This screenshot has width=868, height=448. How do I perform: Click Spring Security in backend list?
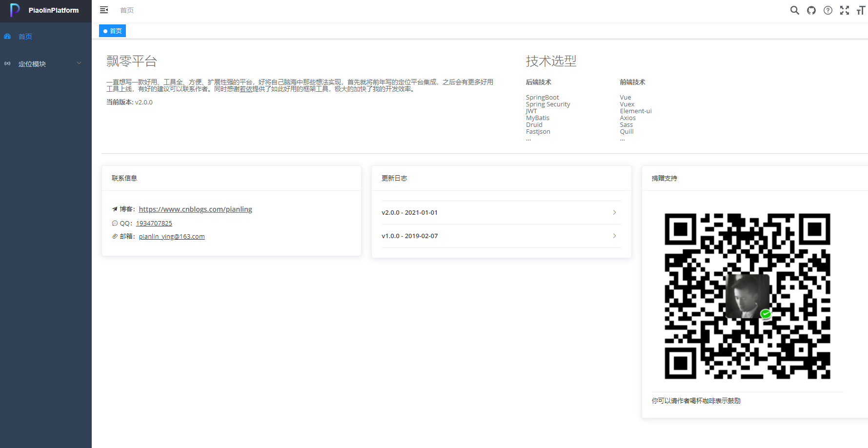[548, 104]
